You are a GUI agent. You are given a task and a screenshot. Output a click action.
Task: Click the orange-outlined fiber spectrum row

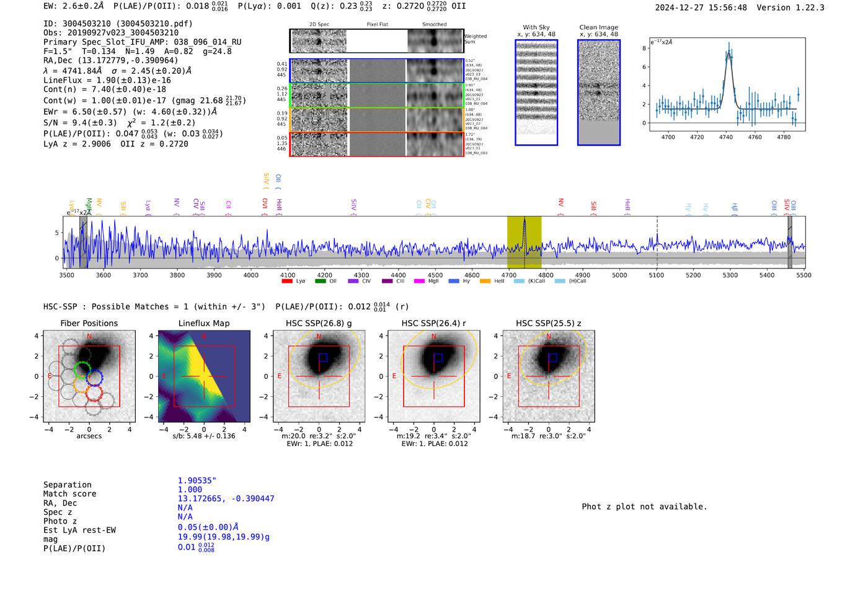pos(376,120)
